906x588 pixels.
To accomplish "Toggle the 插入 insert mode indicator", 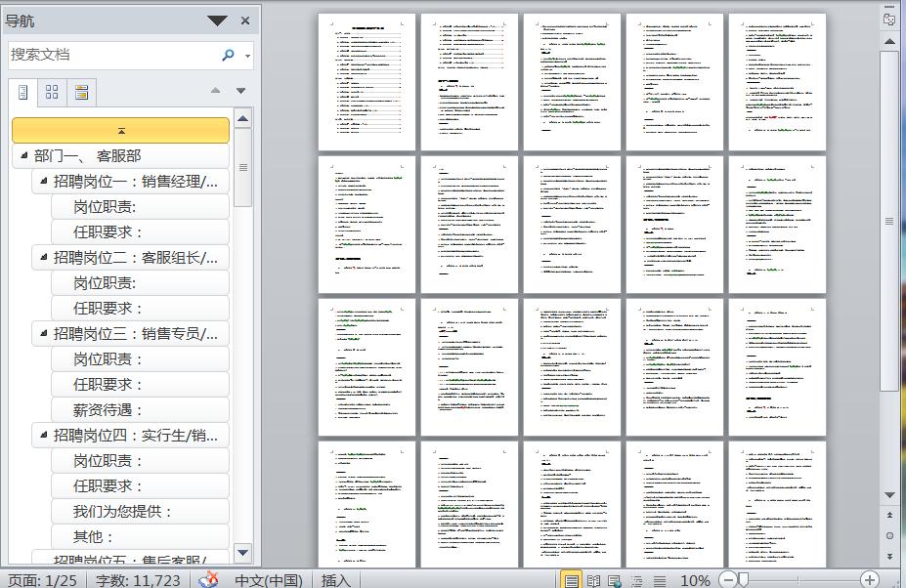I will tap(335, 580).
